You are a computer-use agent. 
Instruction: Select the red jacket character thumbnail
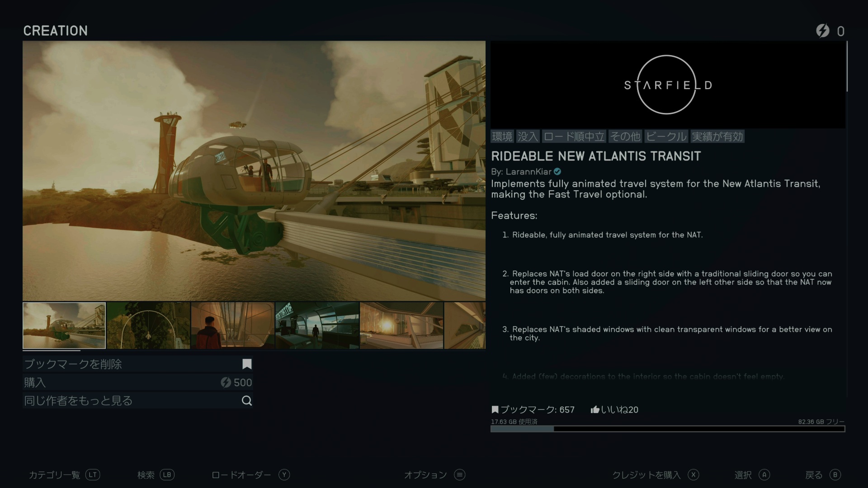(232, 326)
